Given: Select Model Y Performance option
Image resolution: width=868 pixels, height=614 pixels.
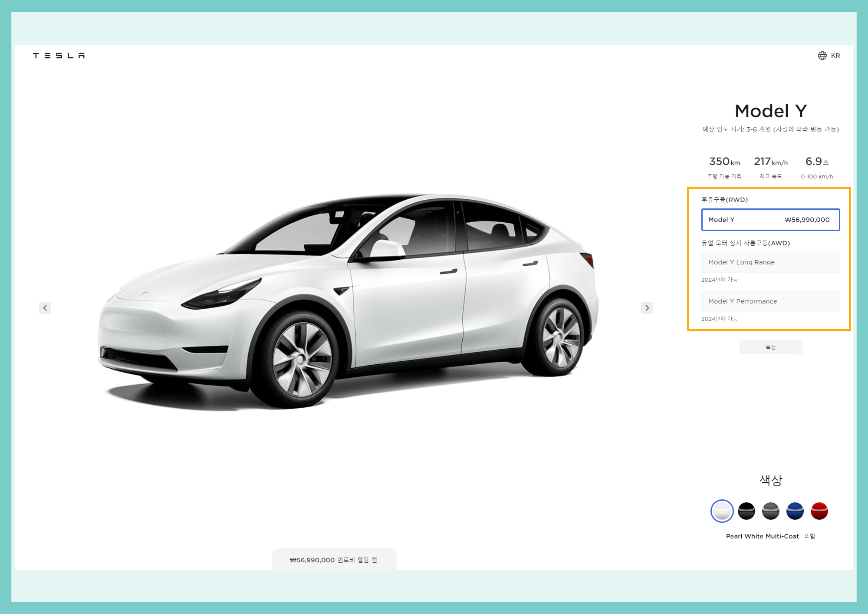Looking at the screenshot, I should pyautogui.click(x=770, y=301).
